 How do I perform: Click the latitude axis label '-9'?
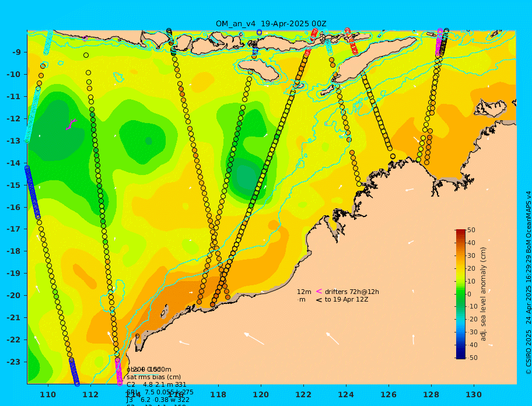click(x=16, y=52)
